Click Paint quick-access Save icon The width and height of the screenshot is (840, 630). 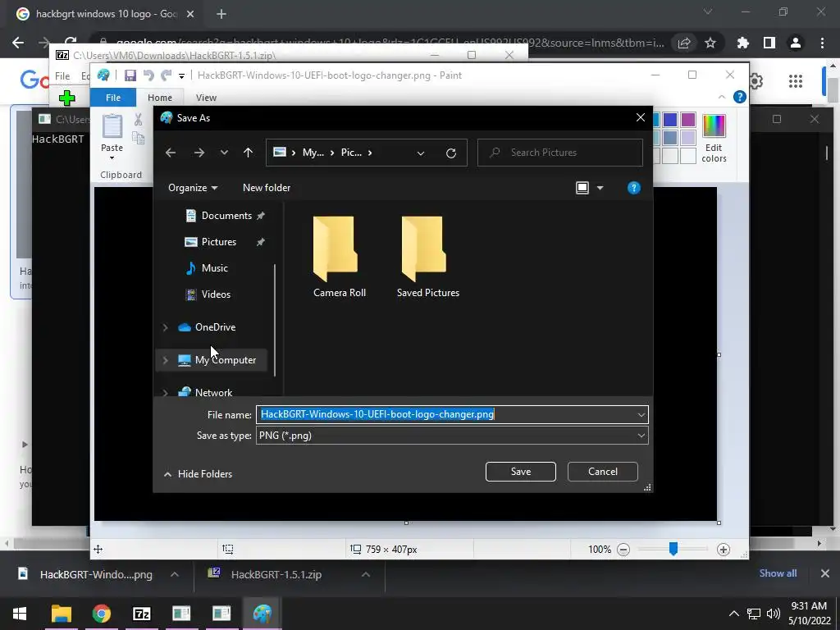coord(130,75)
